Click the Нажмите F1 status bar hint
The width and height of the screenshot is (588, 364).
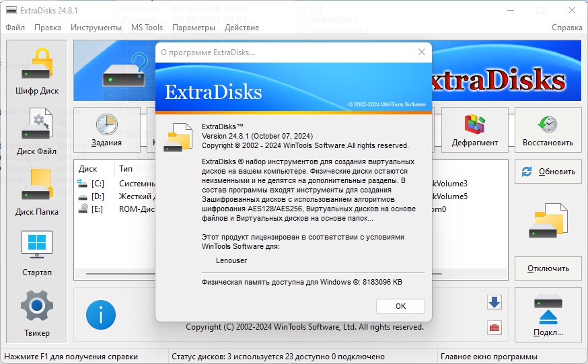(x=71, y=357)
